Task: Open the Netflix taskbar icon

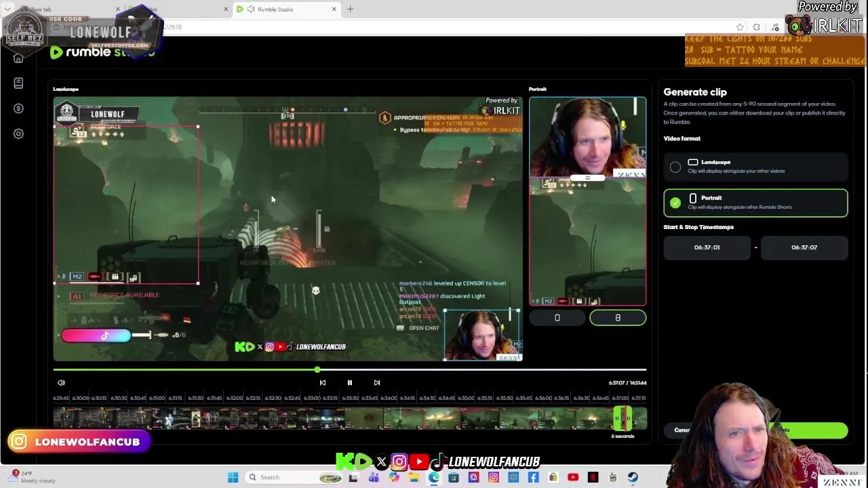Action: point(593,478)
